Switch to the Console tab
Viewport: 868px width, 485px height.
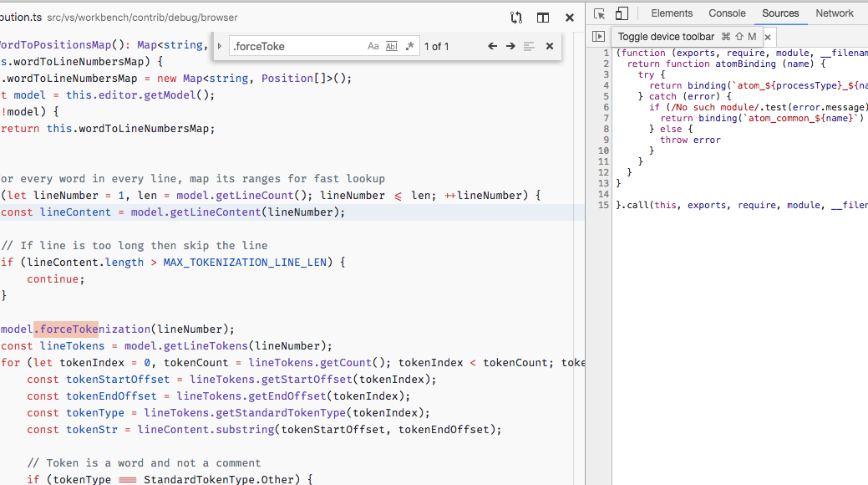727,13
